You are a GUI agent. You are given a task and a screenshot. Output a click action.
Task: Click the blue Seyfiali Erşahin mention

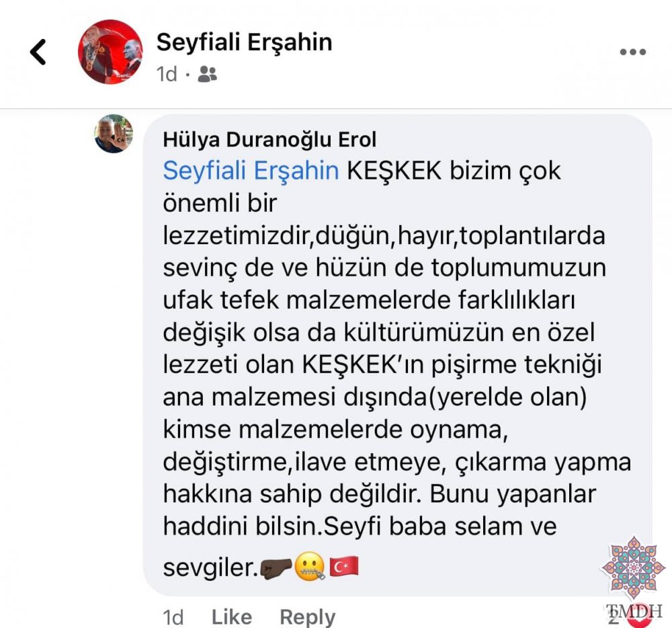pyautogui.click(x=251, y=171)
